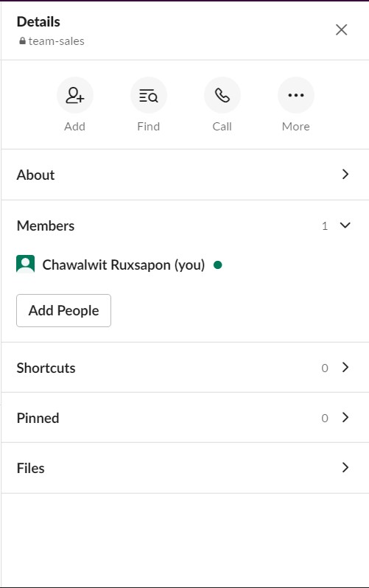Open the Find search icon
Image resolution: width=369 pixels, height=588 pixels.
149,95
